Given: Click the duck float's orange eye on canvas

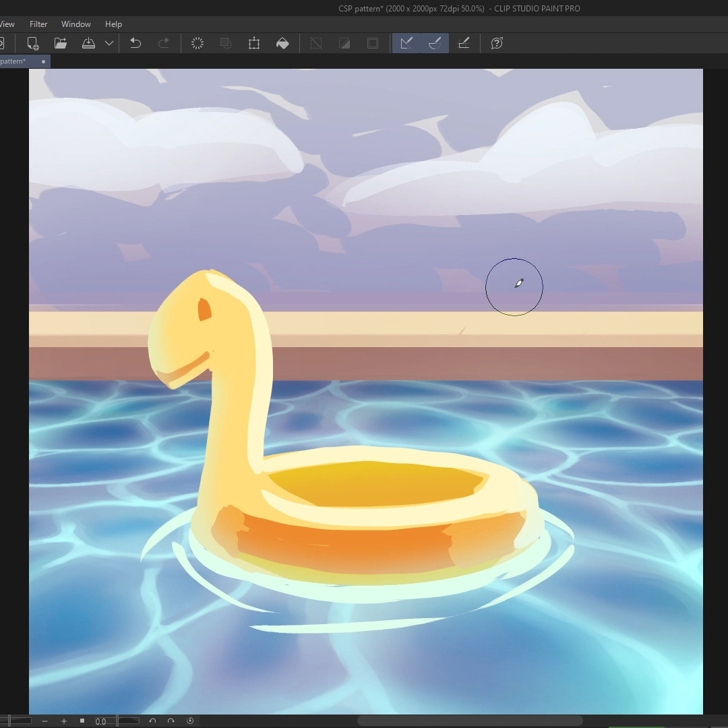Looking at the screenshot, I should (x=205, y=309).
